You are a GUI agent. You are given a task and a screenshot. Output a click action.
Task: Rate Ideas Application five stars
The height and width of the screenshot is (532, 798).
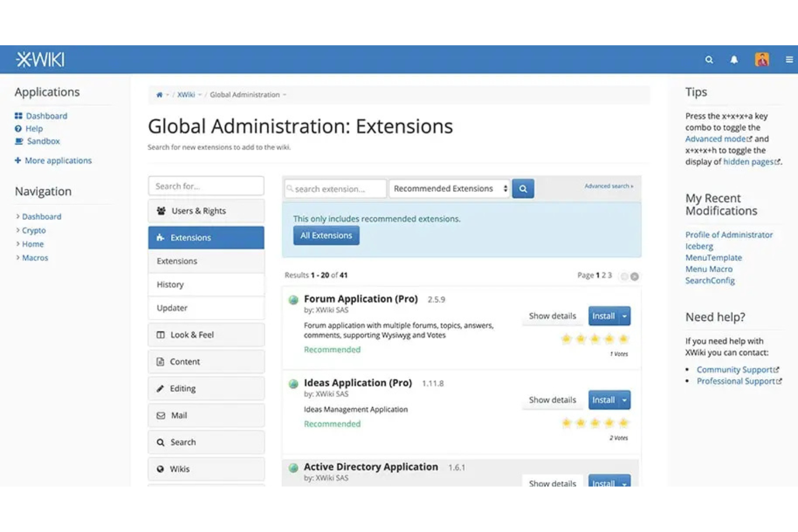click(623, 423)
